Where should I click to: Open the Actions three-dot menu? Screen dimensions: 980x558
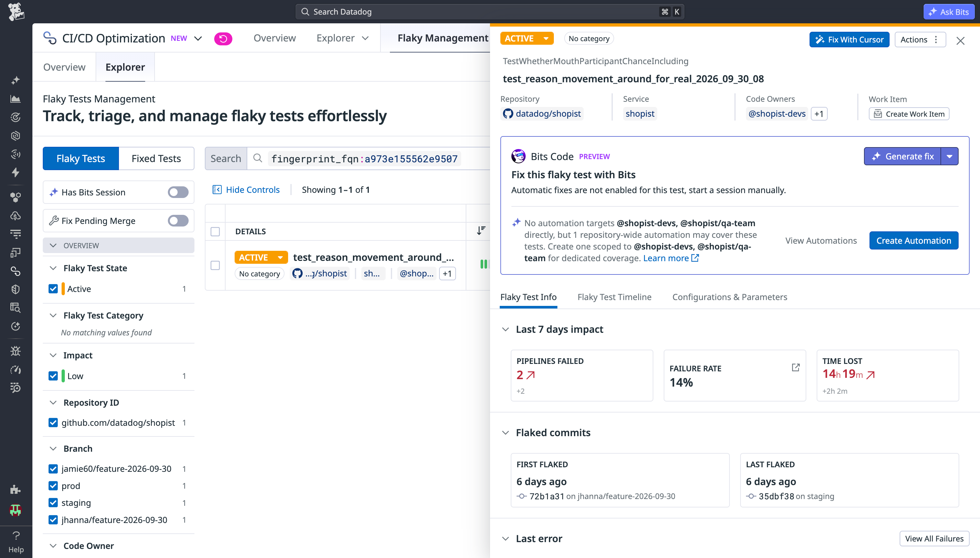[x=920, y=40]
